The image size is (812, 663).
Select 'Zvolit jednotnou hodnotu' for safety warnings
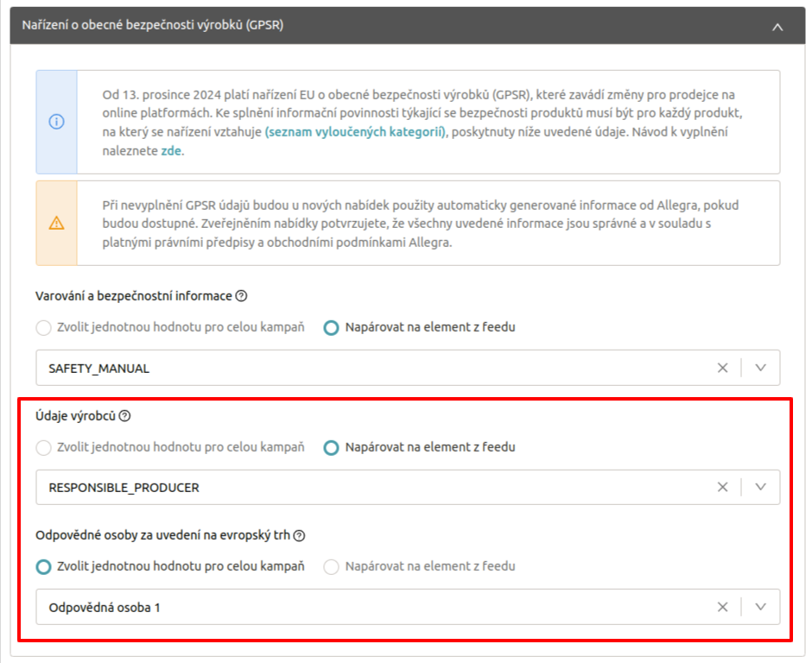click(x=43, y=328)
